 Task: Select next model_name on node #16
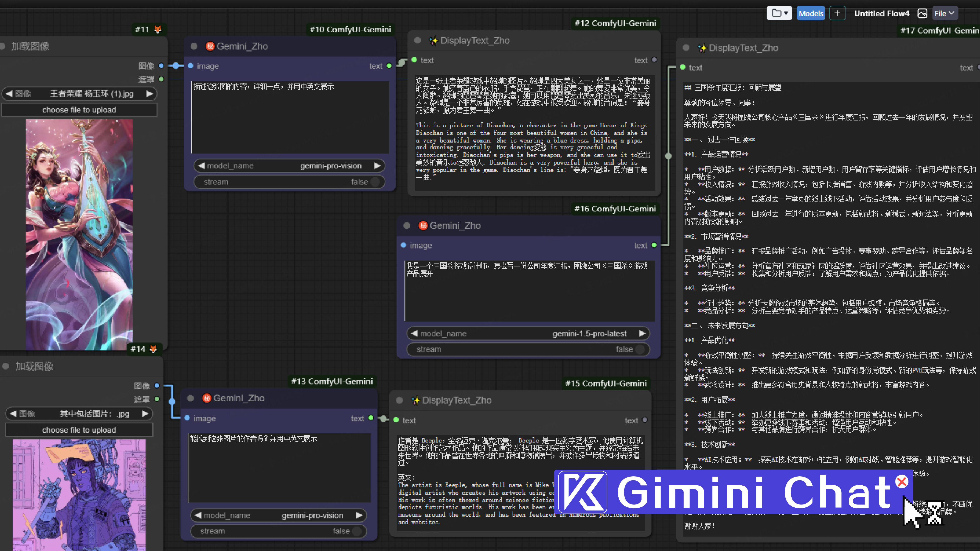[x=642, y=333]
